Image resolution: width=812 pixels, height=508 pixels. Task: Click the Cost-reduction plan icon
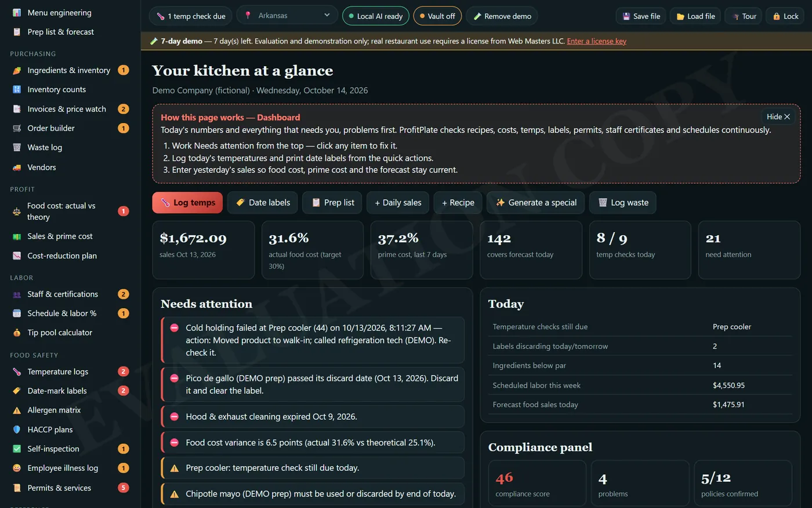click(17, 255)
